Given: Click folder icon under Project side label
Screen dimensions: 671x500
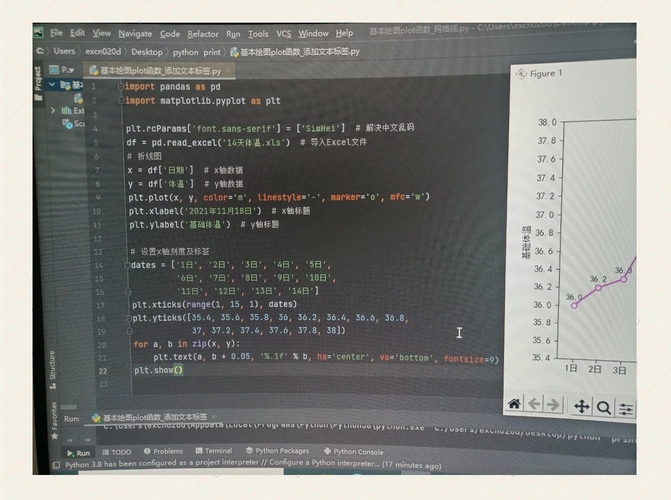Looking at the screenshot, I should point(39,97).
